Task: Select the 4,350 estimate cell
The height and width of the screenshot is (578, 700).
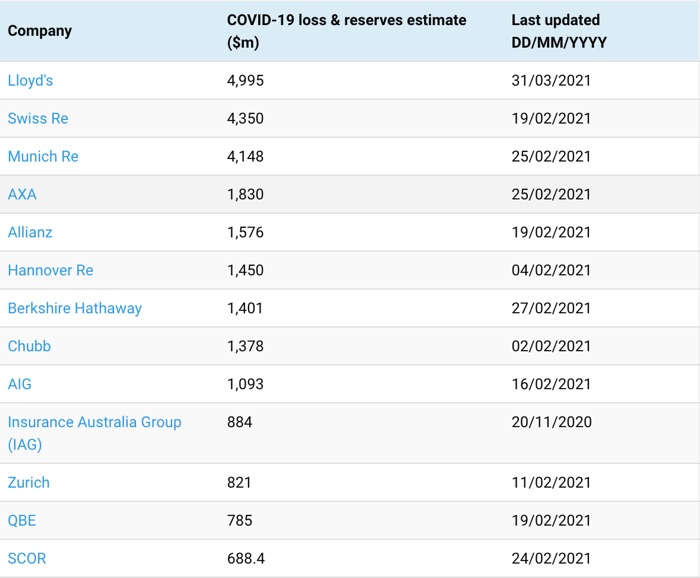Action: 245,119
